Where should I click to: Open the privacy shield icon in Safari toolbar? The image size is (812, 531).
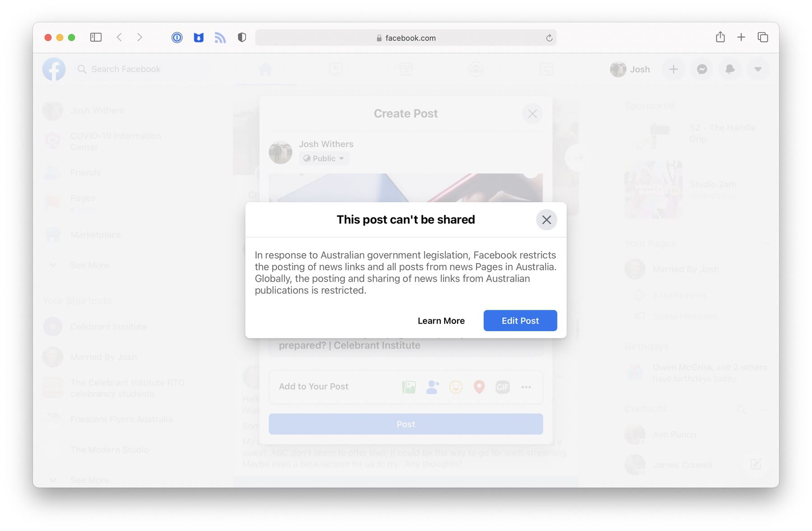pyautogui.click(x=242, y=37)
